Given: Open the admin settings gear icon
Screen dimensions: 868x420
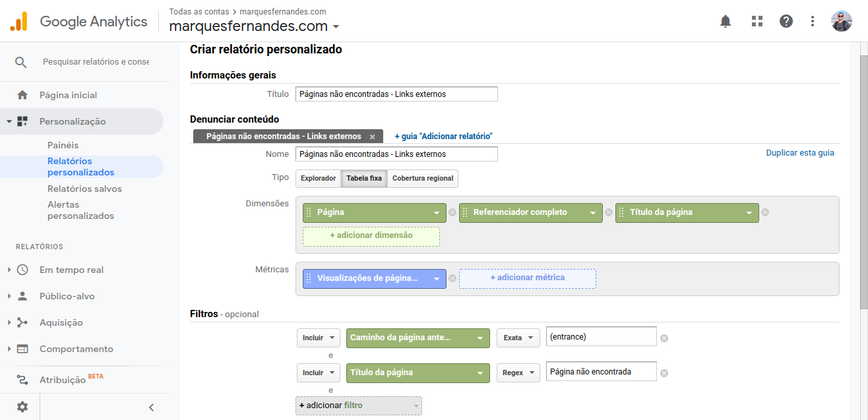Looking at the screenshot, I should pyautogui.click(x=22, y=407).
